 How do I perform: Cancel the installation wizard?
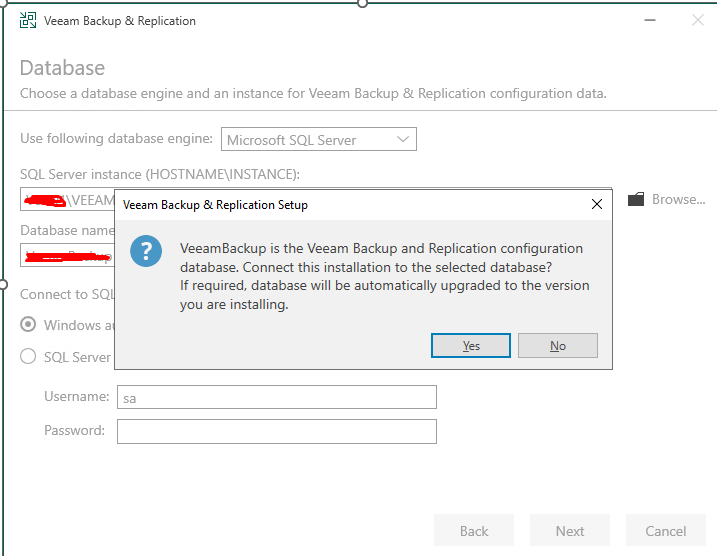(666, 530)
